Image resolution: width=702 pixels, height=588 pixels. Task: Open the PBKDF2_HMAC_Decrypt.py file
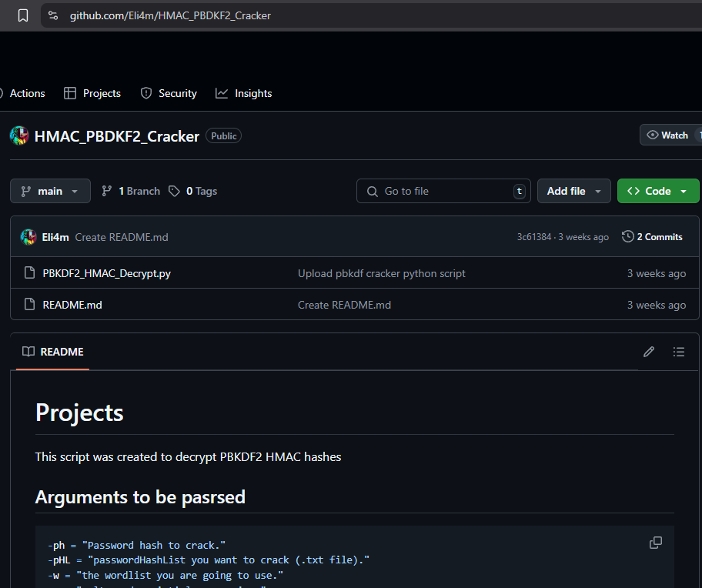coord(106,273)
